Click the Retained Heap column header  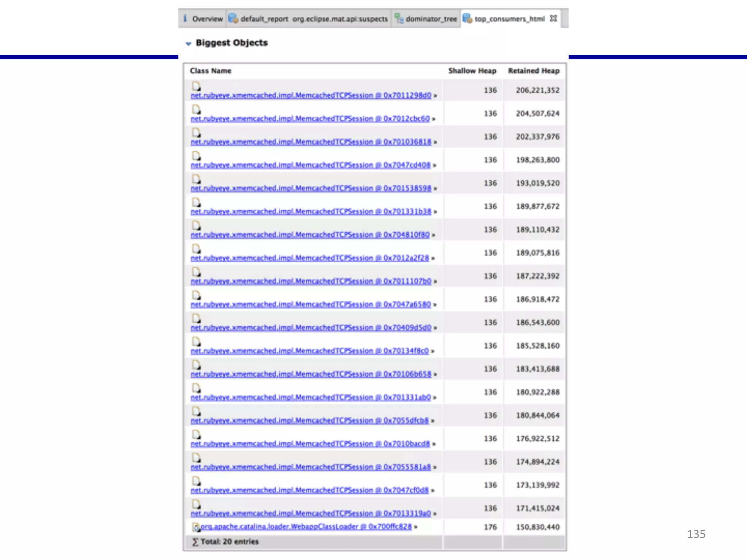533,71
